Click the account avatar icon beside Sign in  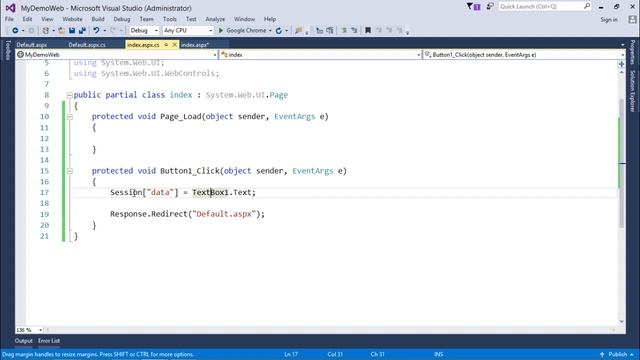[x=632, y=19]
